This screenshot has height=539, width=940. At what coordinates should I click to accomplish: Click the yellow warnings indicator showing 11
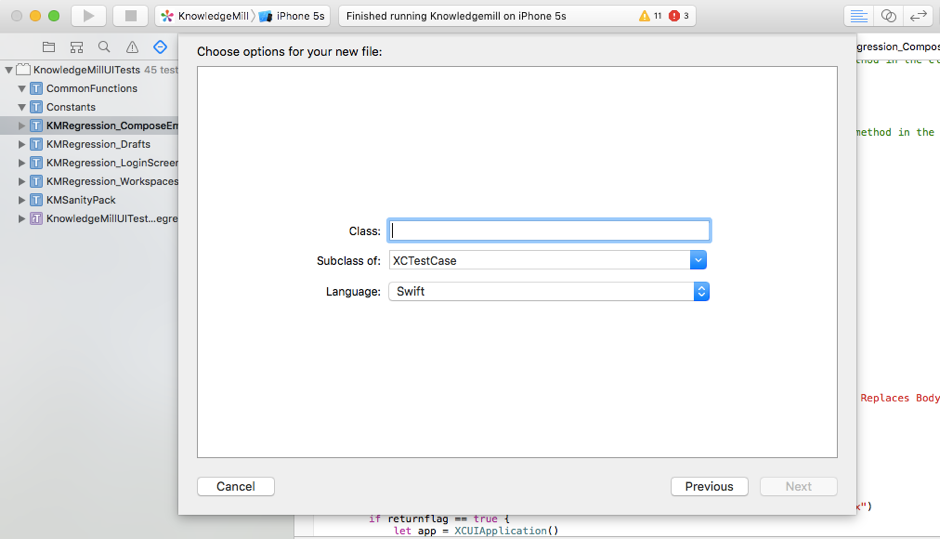[x=650, y=16]
